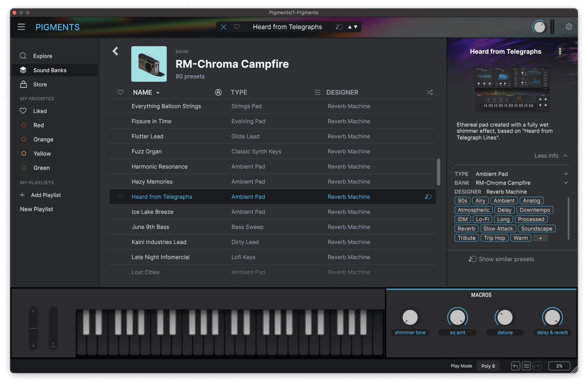Click the shuffle presets icon
This screenshot has width=588, height=385.
pos(430,92)
